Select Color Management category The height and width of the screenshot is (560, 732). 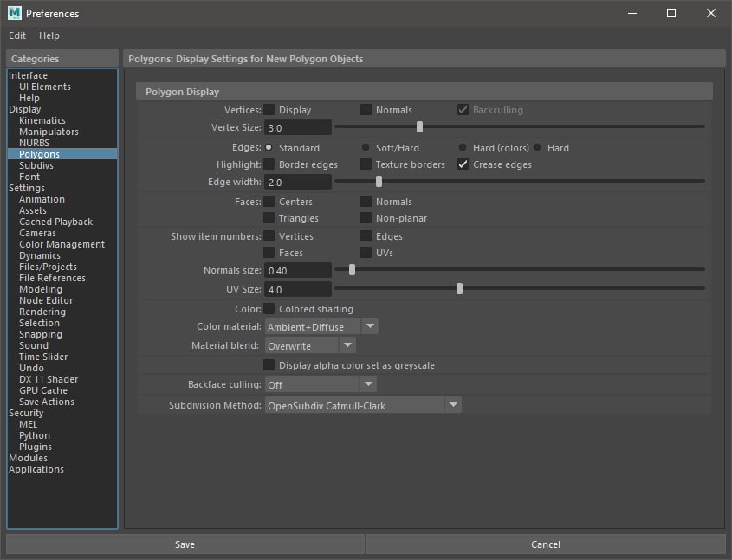(62, 244)
